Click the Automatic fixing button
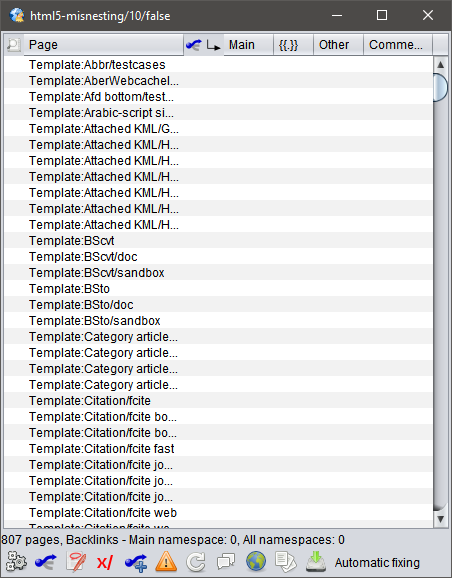This screenshot has width=452, height=578. pos(377,563)
